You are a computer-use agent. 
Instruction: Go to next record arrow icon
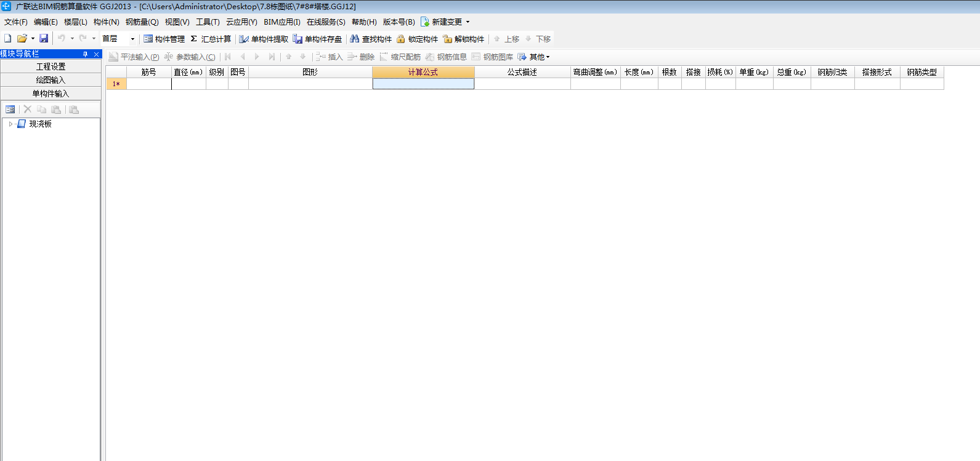[x=257, y=57]
